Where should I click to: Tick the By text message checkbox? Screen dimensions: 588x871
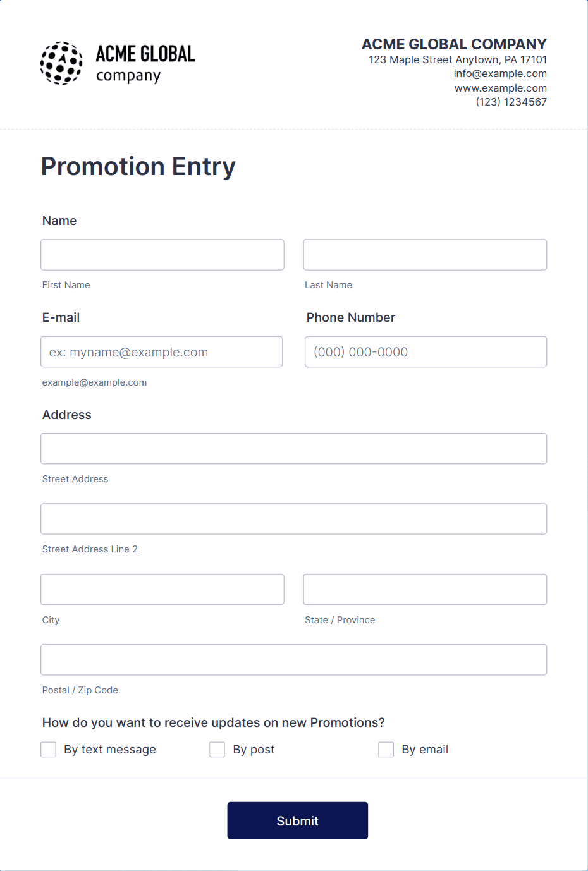tap(49, 750)
